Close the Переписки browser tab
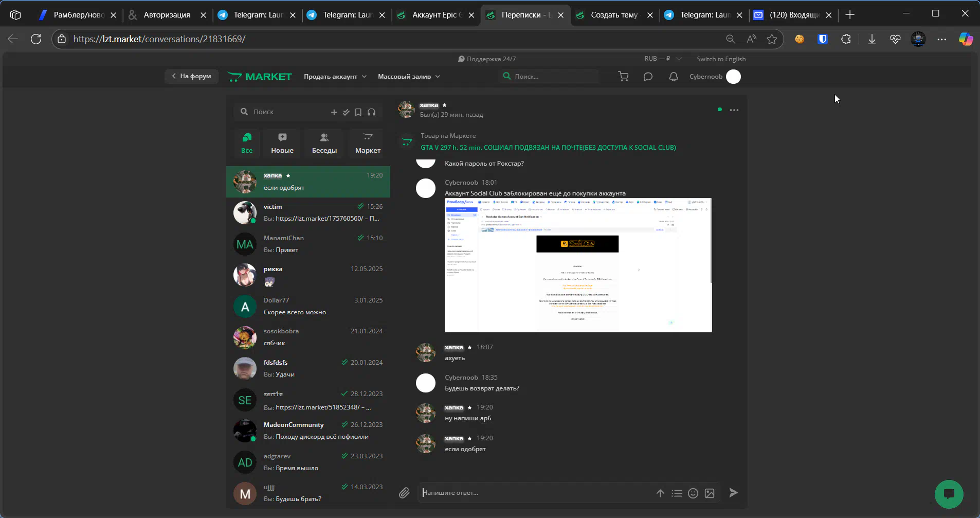Image resolution: width=980 pixels, height=518 pixels. tap(560, 15)
